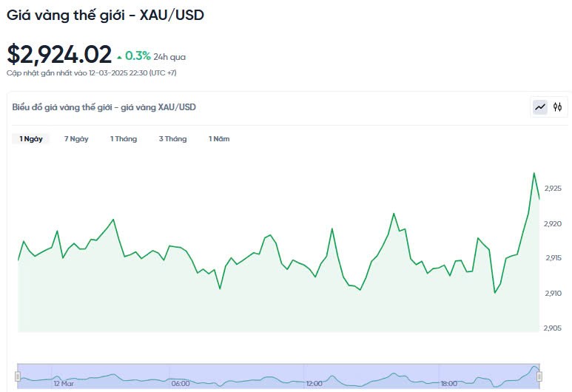
Task: Click the green up-arrow next to 0.3%
Action: tap(119, 56)
